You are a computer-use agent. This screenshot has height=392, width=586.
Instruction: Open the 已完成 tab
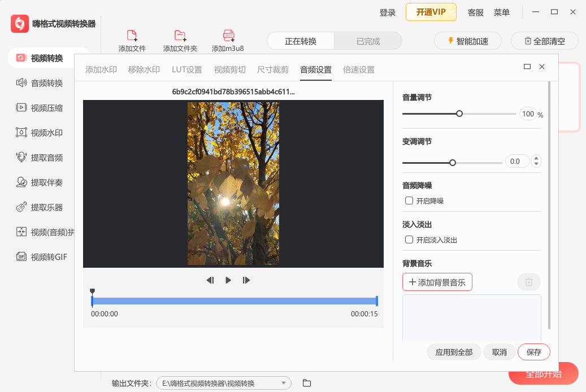368,41
